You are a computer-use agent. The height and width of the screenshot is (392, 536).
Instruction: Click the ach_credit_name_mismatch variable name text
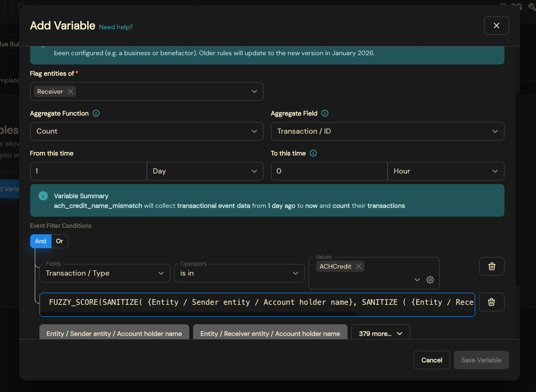pos(98,206)
